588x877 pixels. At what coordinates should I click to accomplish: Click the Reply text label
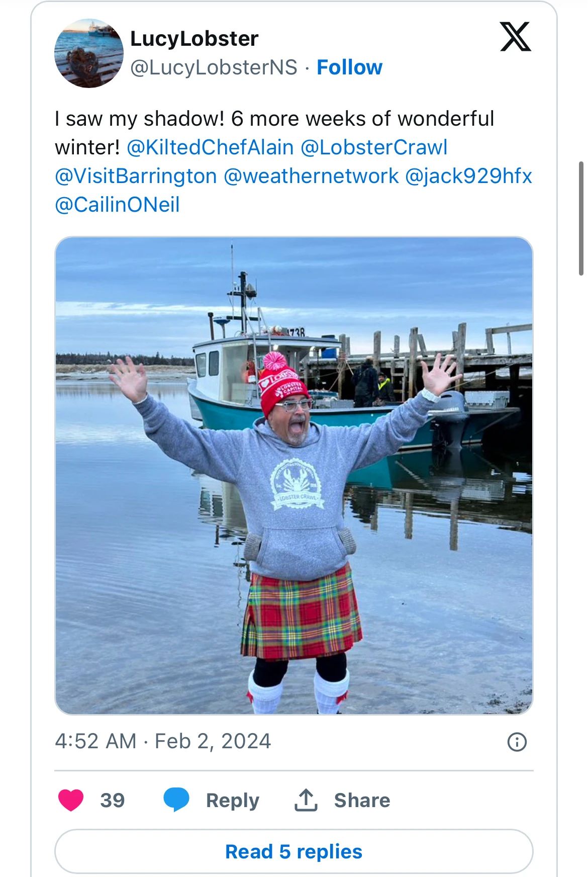coord(233,800)
